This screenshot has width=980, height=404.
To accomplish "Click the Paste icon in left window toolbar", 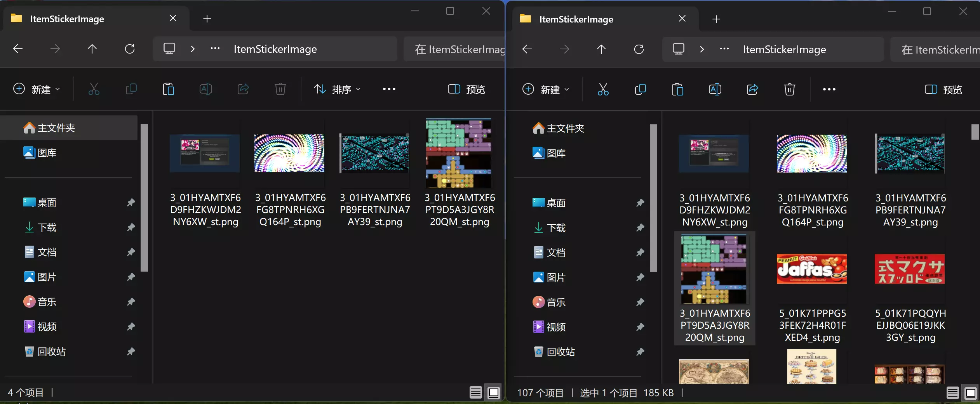I will pos(168,89).
